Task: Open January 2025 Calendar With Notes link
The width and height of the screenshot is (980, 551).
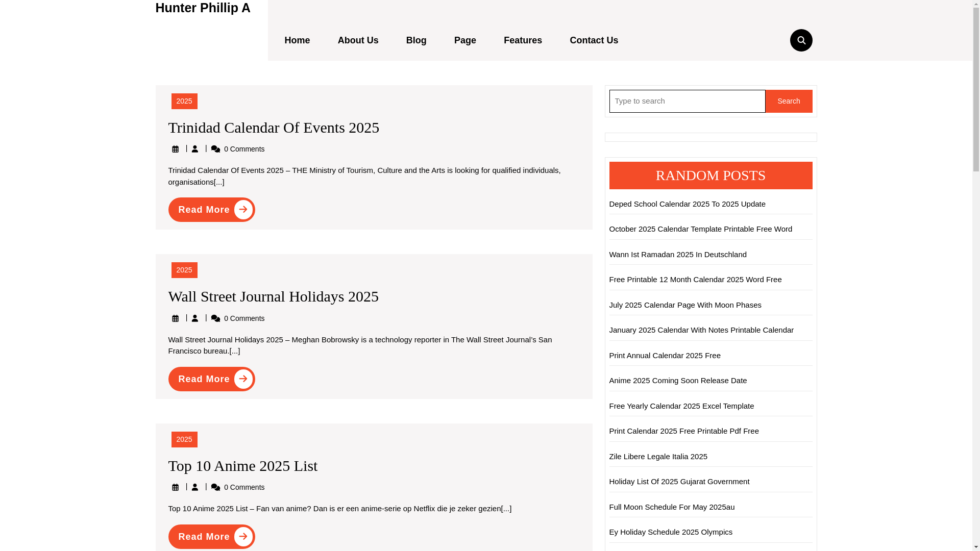Action: 701,330
